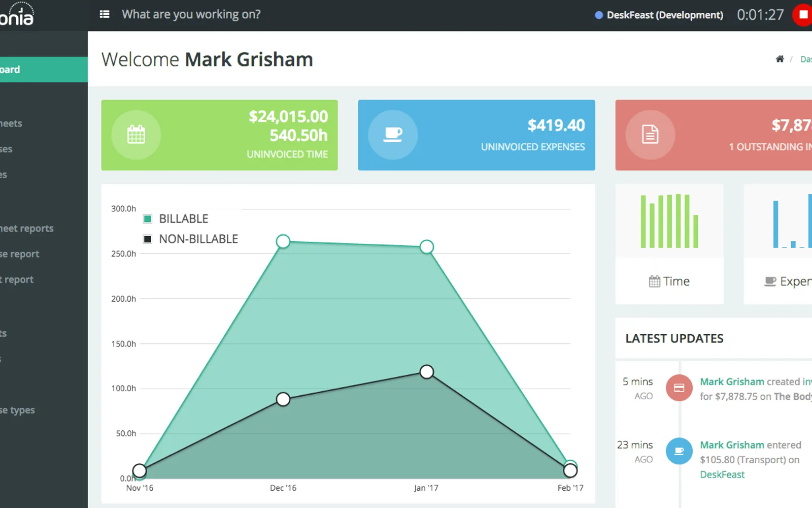Viewport: 812px width, 508px height.
Task: Click the calendar icon next to Time label
Action: (655, 281)
